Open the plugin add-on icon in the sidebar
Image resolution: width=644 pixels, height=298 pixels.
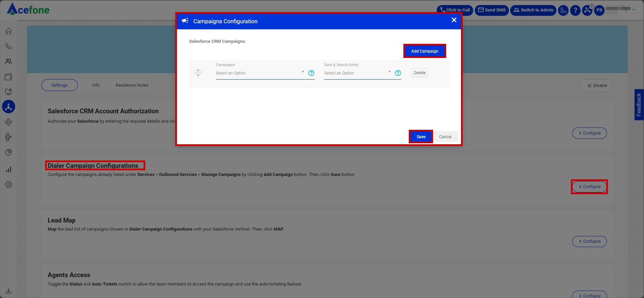pyautogui.click(x=9, y=122)
